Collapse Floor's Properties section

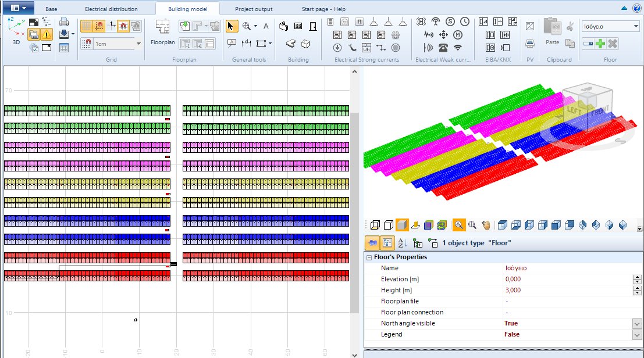pos(369,257)
